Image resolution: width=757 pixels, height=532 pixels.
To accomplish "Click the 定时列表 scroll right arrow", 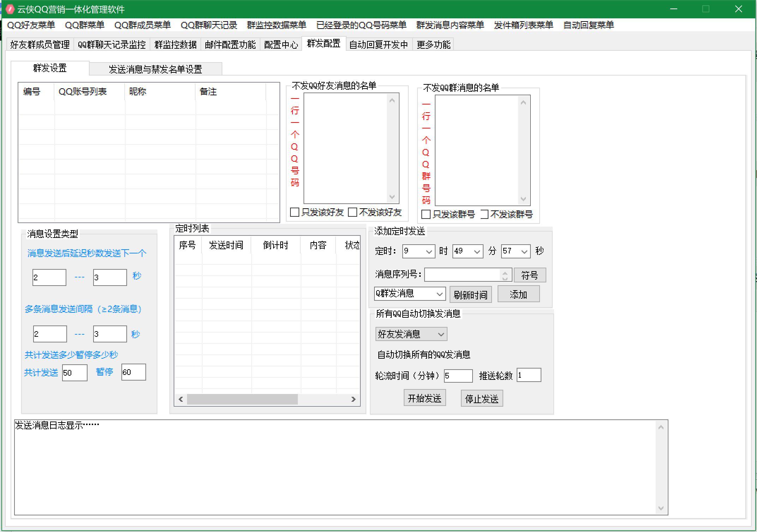I will [x=353, y=399].
